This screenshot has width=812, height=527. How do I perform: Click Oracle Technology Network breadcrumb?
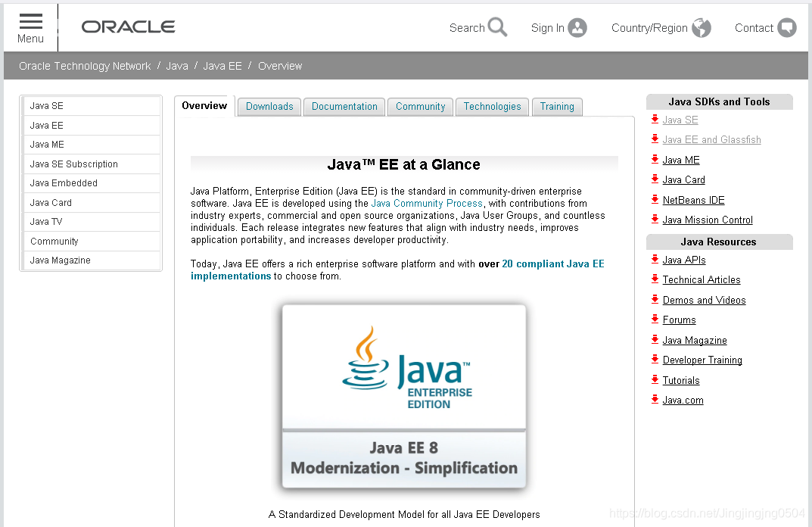(x=85, y=66)
